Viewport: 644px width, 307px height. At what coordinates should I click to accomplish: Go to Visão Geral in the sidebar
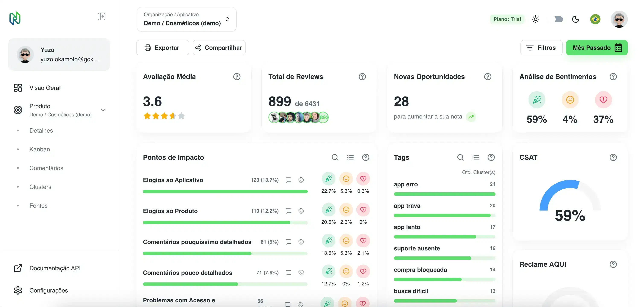point(45,88)
